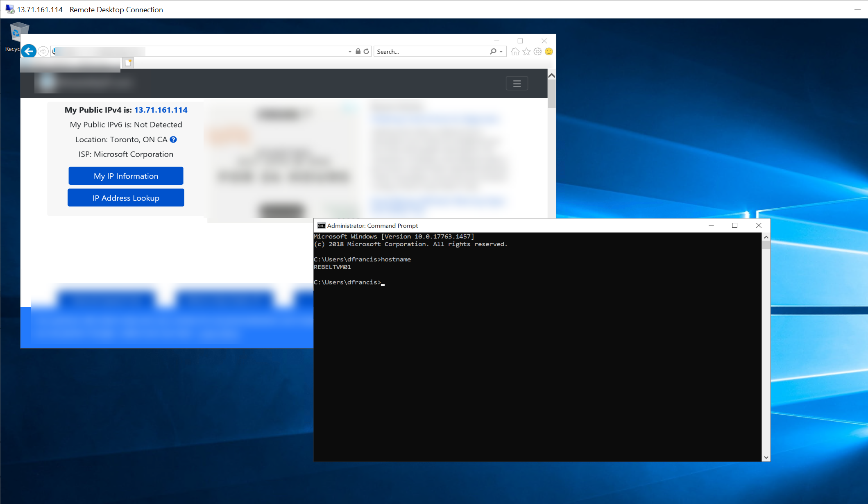This screenshot has height=504, width=868.
Task: Click the address bar lock icon
Action: [358, 52]
